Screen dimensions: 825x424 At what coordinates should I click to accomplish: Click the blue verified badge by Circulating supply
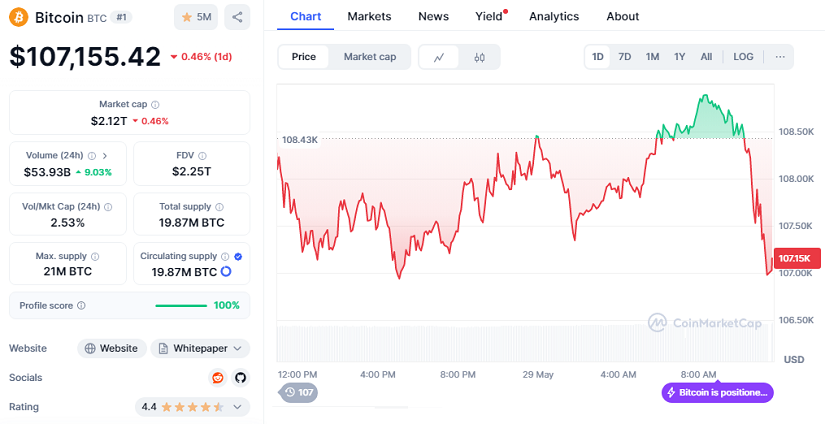click(238, 257)
